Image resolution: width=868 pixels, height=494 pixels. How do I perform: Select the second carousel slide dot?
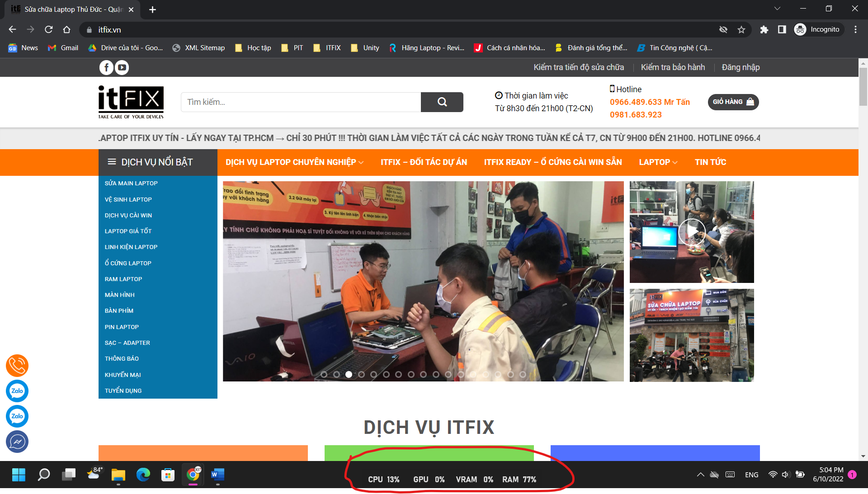pyautogui.click(x=336, y=374)
